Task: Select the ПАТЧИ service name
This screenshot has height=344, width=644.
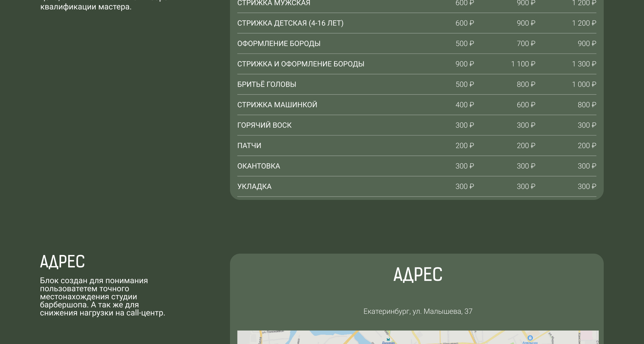Action: click(249, 146)
